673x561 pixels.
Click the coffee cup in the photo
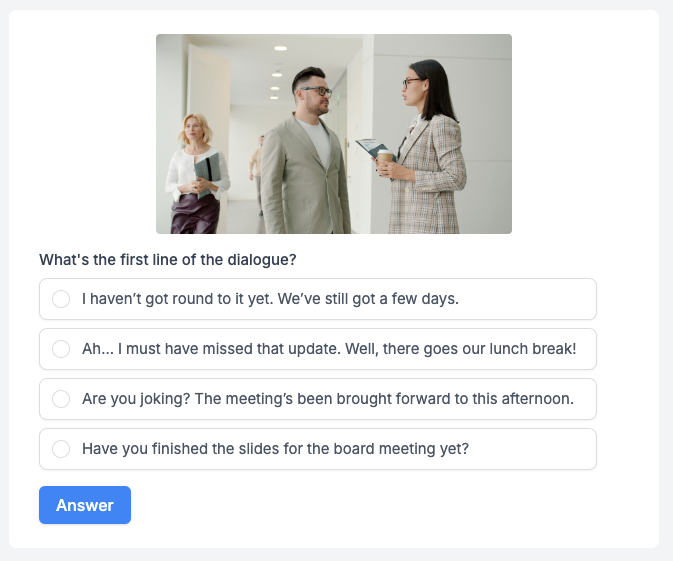pos(385,158)
